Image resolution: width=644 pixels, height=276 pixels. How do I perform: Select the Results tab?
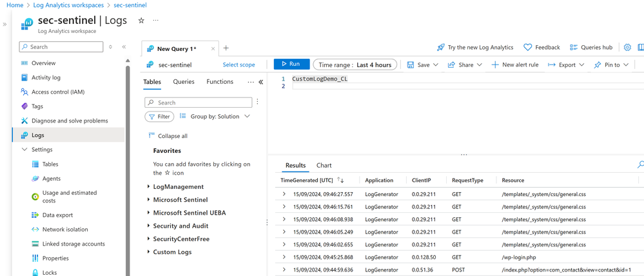coord(296,166)
